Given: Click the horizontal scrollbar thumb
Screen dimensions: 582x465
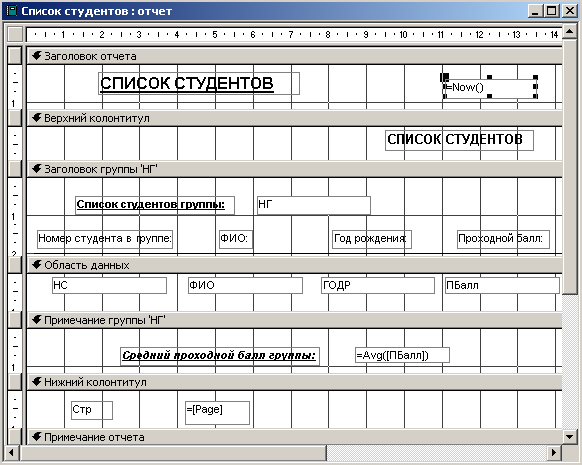Looking at the screenshot, I should point(173,452).
